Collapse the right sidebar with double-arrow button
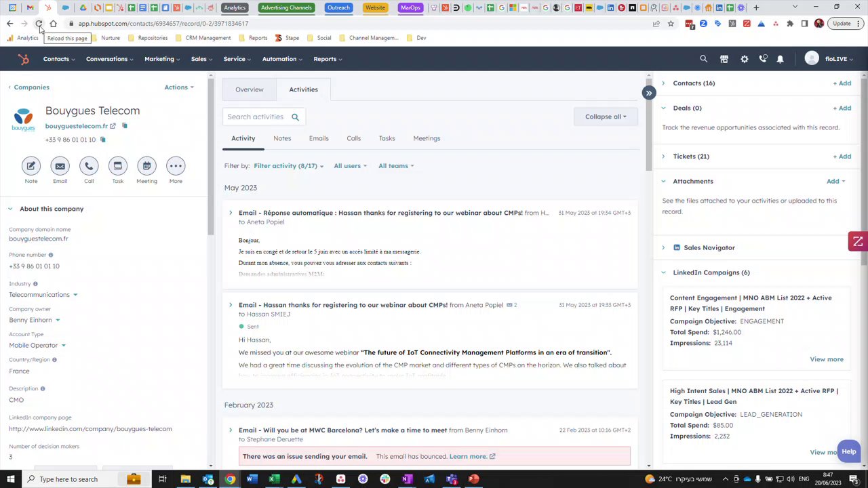Image resolution: width=868 pixels, height=488 pixels. tap(649, 93)
